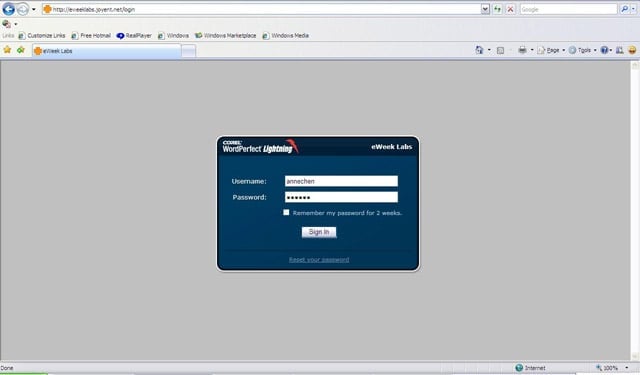Open the RealPlayer favorite link
The height and width of the screenshot is (375, 640).
pos(134,36)
